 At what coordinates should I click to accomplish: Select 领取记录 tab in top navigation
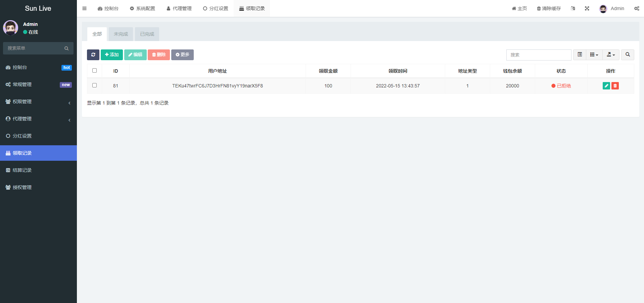coord(252,8)
